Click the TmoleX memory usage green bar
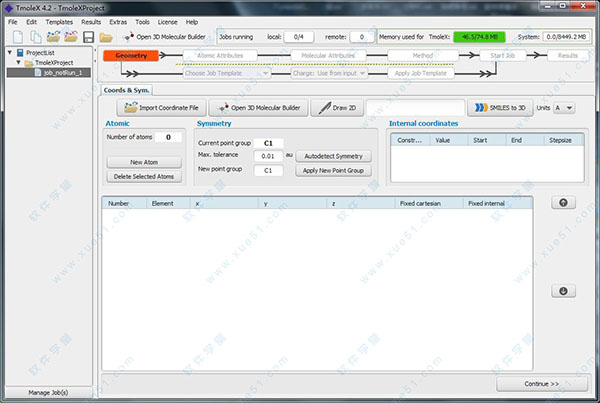This screenshot has width=600, height=403. click(479, 37)
